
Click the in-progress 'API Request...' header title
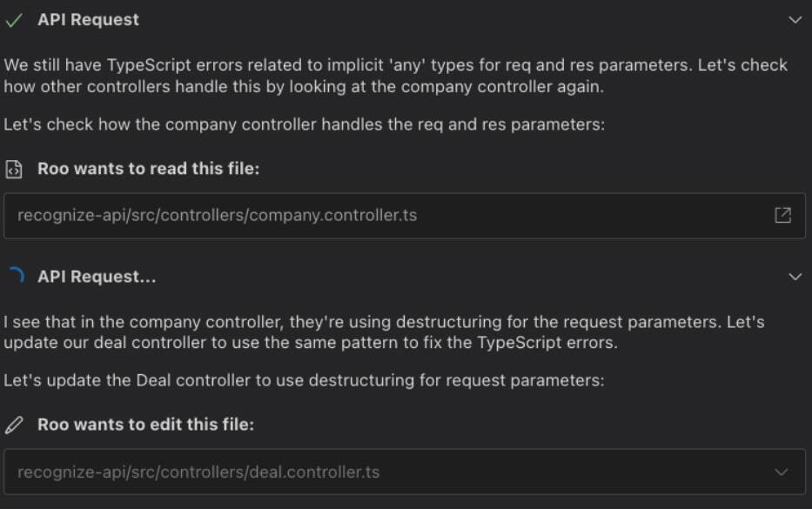point(97,277)
